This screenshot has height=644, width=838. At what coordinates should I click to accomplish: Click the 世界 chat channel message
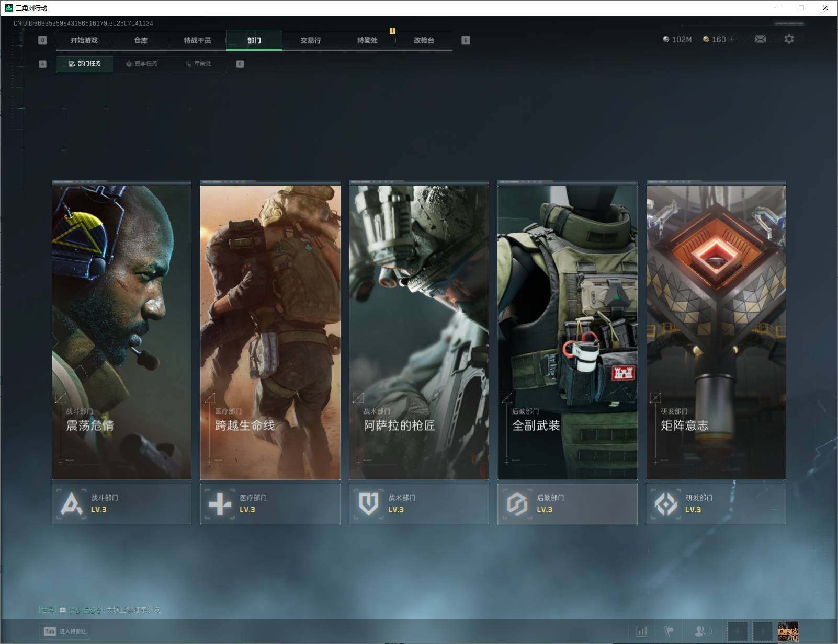pyautogui.click(x=99, y=610)
